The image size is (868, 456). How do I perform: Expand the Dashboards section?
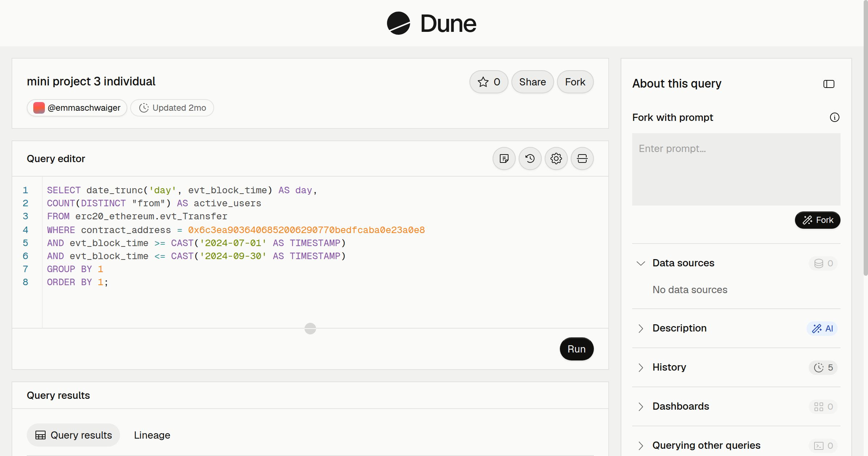point(641,406)
